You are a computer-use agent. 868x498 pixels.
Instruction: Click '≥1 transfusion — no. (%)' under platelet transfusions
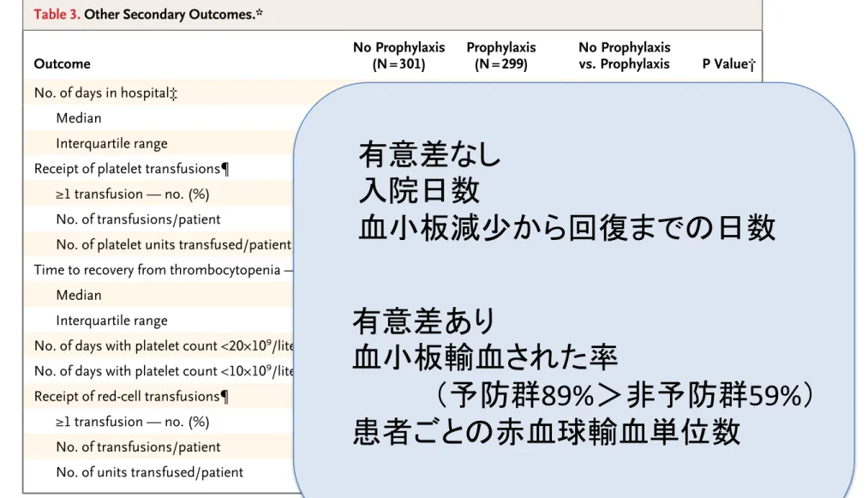click(x=132, y=195)
